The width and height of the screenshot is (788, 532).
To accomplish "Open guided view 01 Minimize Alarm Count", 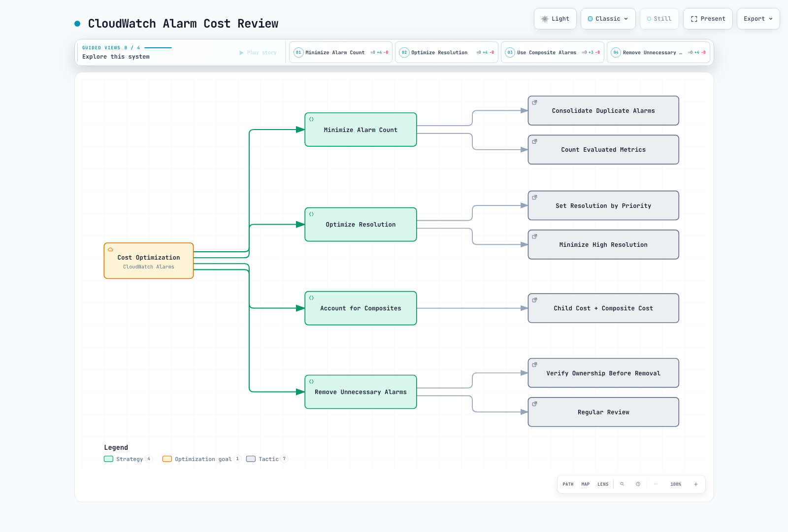I will tap(341, 52).
